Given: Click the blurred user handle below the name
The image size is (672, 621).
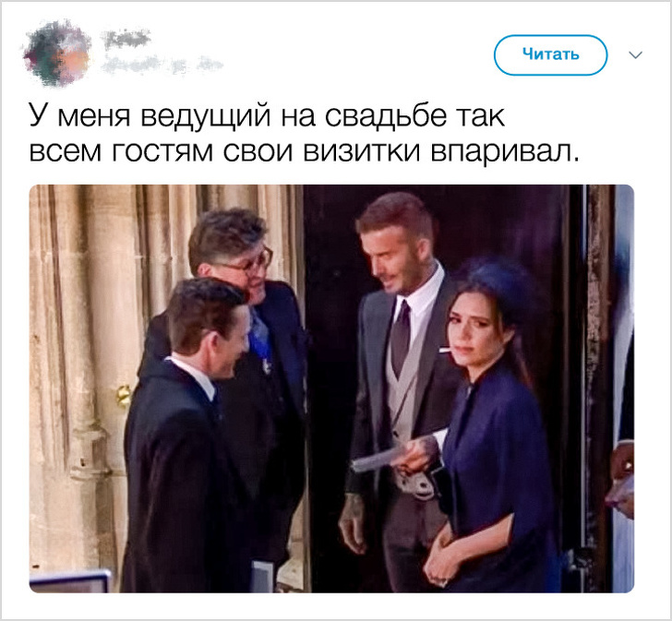Looking at the screenshot, I should pyautogui.click(x=162, y=65).
